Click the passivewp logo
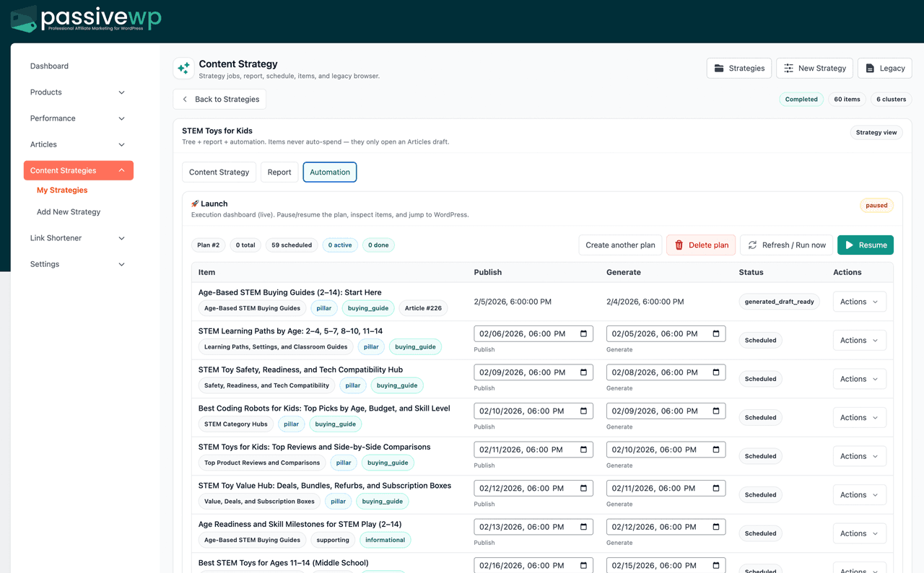 tap(83, 18)
